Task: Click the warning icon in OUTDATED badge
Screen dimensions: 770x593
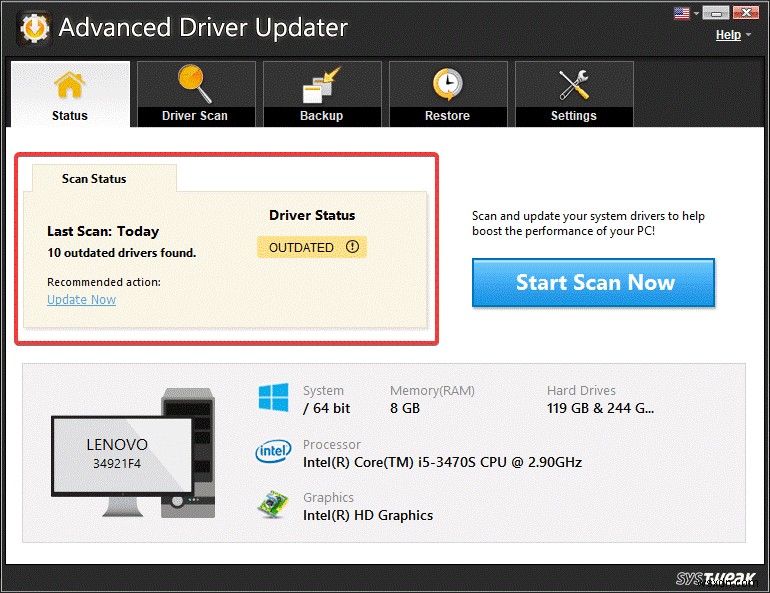Action: click(x=353, y=246)
